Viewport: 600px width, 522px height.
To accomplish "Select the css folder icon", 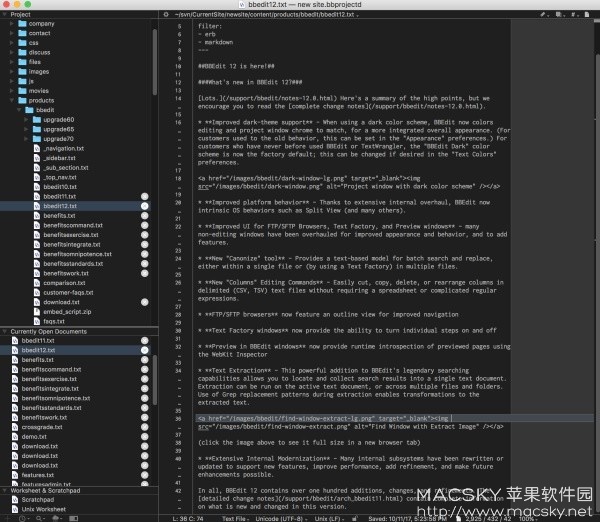I will (23, 43).
